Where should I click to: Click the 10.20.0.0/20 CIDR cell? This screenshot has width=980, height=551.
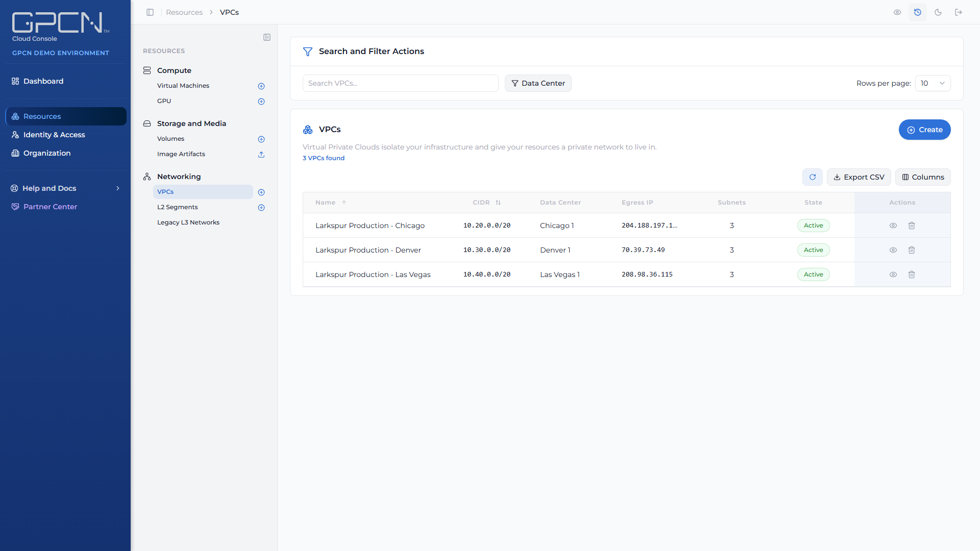click(487, 226)
